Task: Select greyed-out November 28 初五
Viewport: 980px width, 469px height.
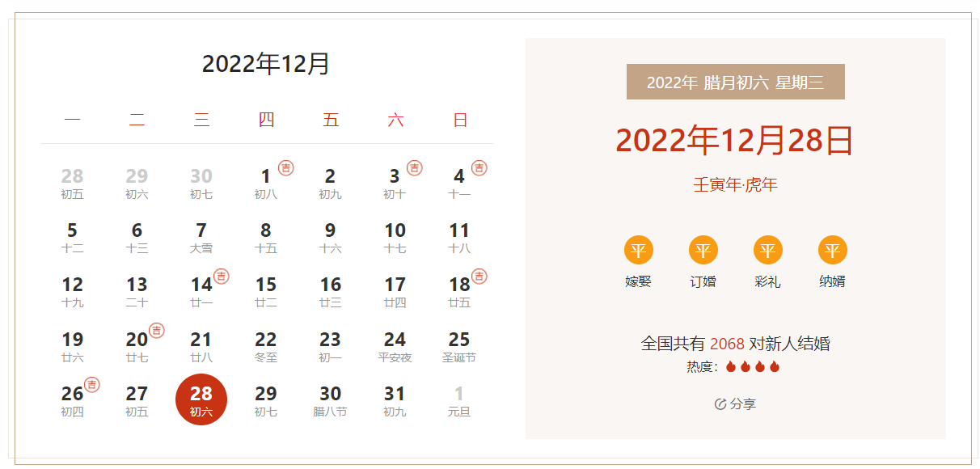Action: 72,184
